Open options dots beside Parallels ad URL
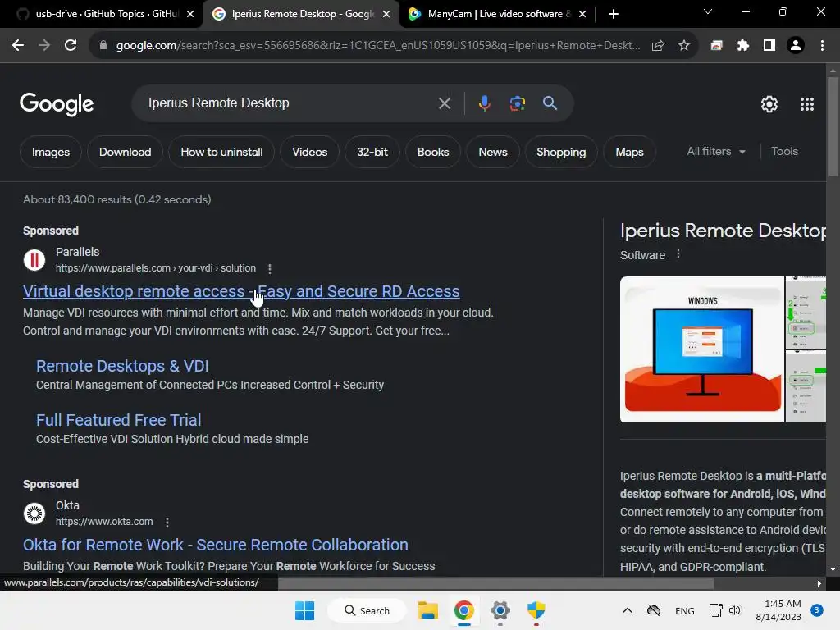This screenshot has height=630, width=840. pos(269,268)
